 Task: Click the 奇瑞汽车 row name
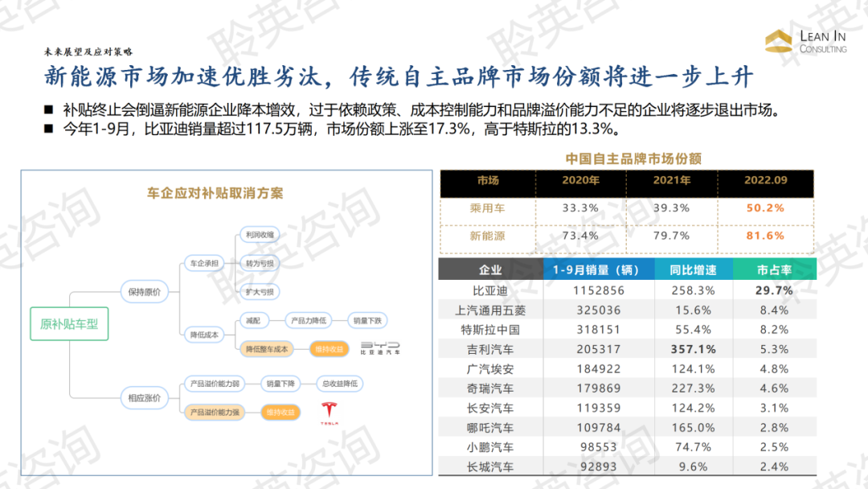pos(490,388)
